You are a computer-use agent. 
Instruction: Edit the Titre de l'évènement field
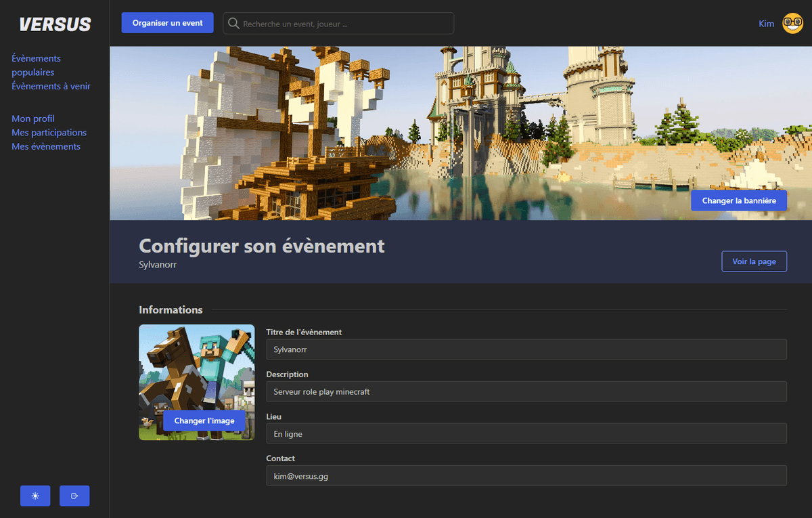click(526, 349)
